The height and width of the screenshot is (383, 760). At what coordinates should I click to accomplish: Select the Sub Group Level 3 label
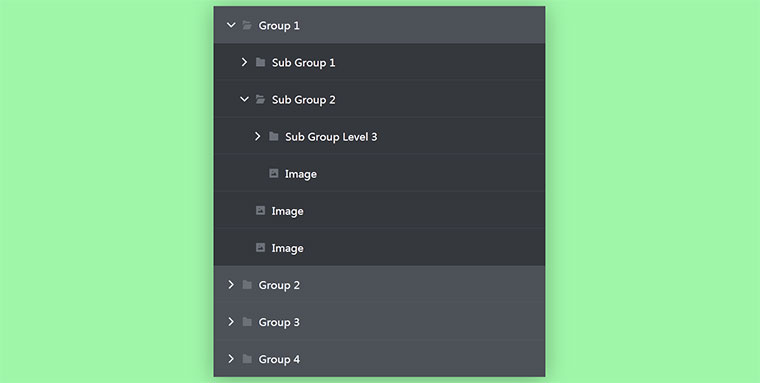coord(331,137)
